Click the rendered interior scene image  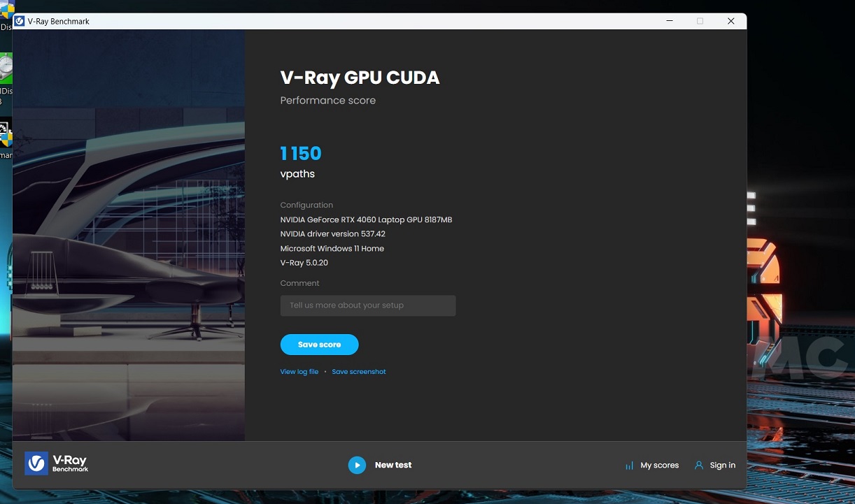tap(129, 235)
